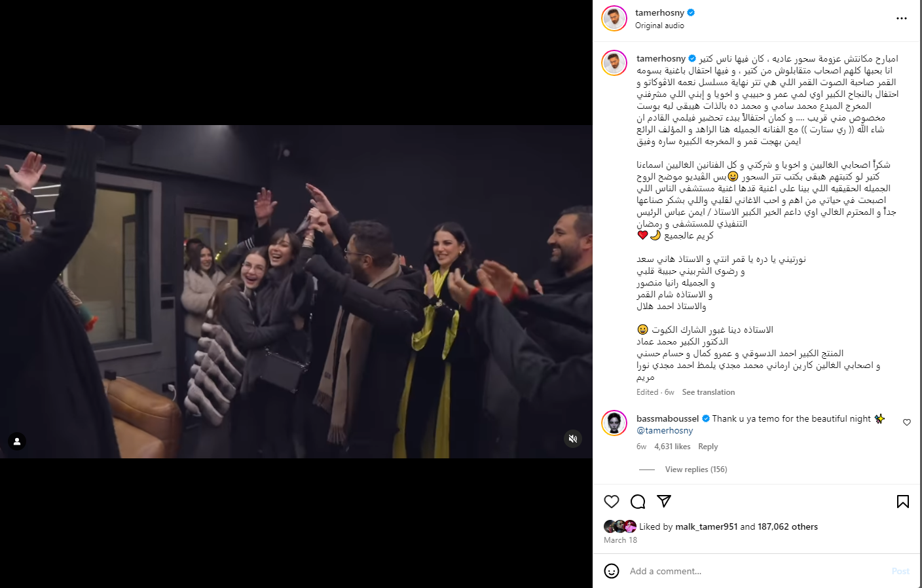Open tamerhosny profile picture in header
Viewport: 922px width, 588px height.
(x=614, y=18)
